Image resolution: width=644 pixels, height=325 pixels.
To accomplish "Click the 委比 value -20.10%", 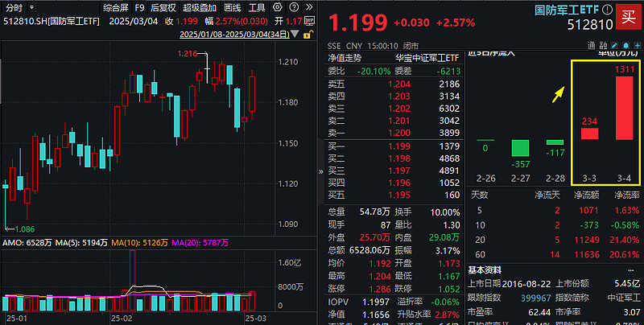I will click(x=374, y=72).
